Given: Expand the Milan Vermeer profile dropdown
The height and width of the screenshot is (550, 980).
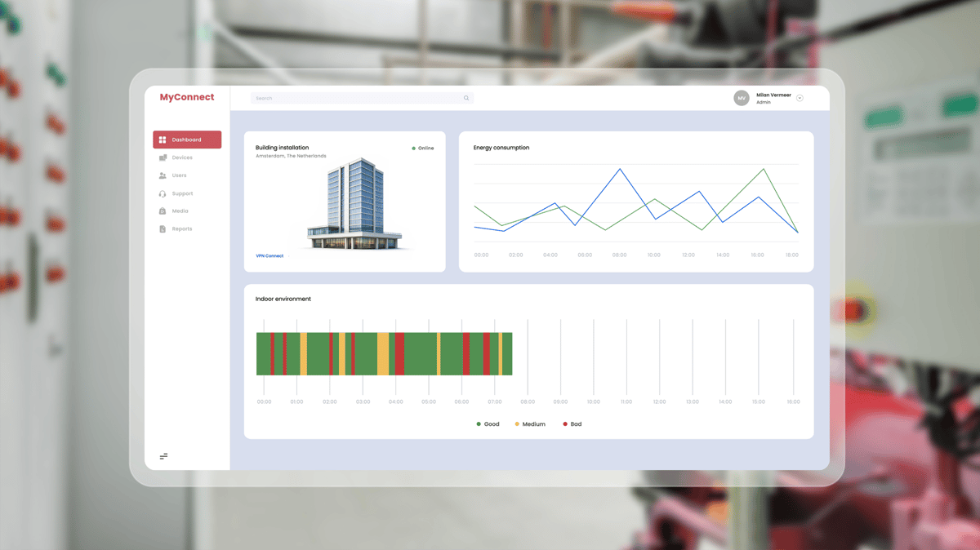Looking at the screenshot, I should [x=800, y=98].
